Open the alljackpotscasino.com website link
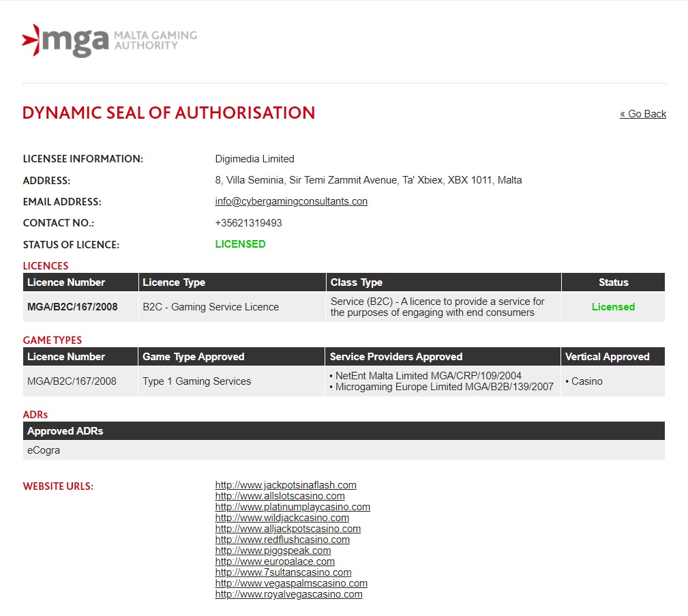The height and width of the screenshot is (616, 688). tap(288, 529)
